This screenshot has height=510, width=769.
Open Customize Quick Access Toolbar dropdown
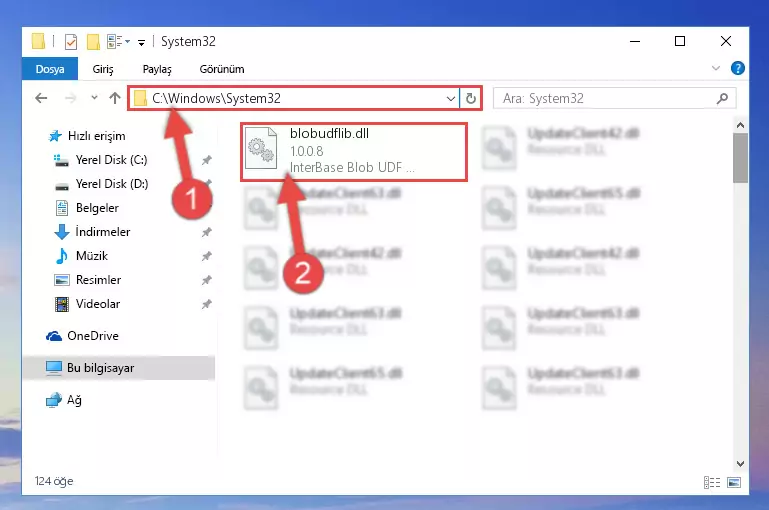click(141, 43)
